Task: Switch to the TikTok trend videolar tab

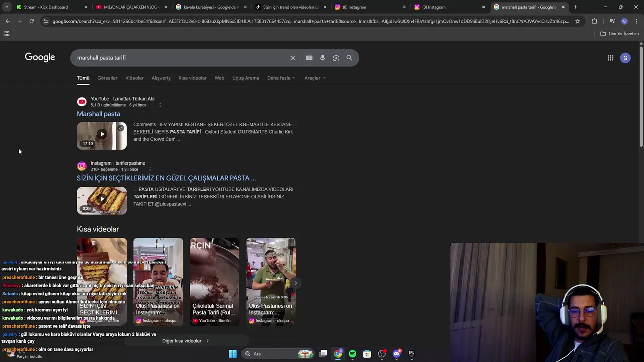Action: click(x=291, y=7)
